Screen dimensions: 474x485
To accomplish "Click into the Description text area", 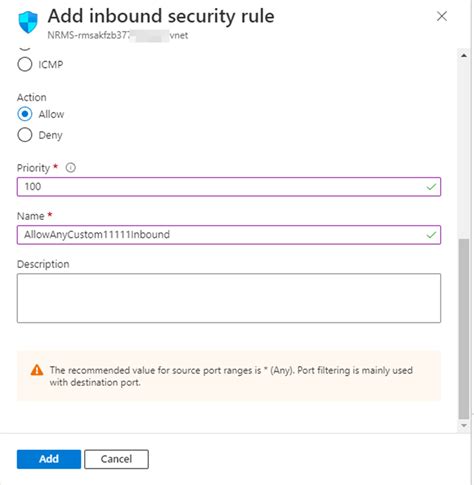I will (229, 298).
